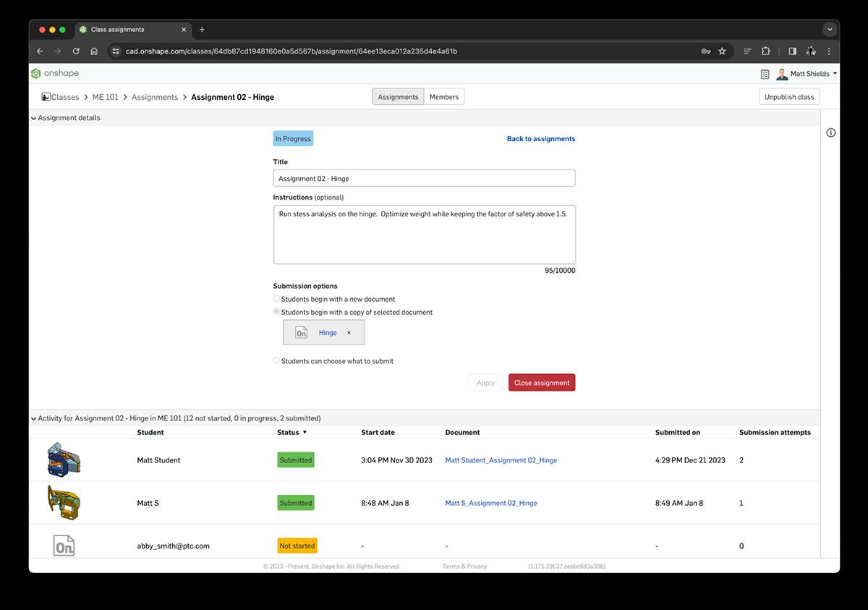Follow the Back to assignments link
This screenshot has width=868, height=610.
point(540,139)
